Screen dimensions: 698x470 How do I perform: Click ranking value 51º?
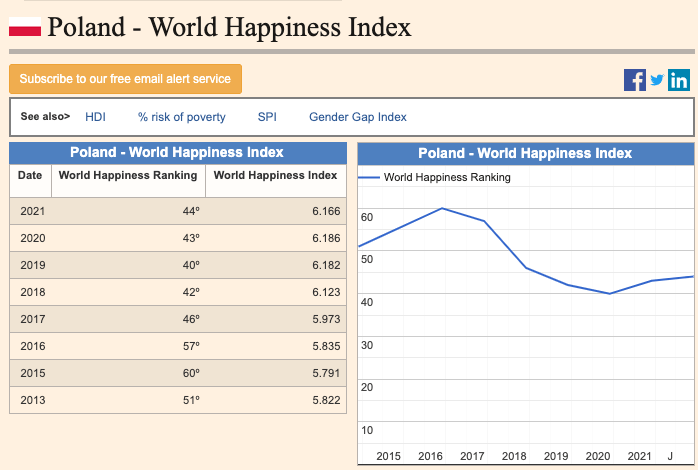[x=191, y=400]
